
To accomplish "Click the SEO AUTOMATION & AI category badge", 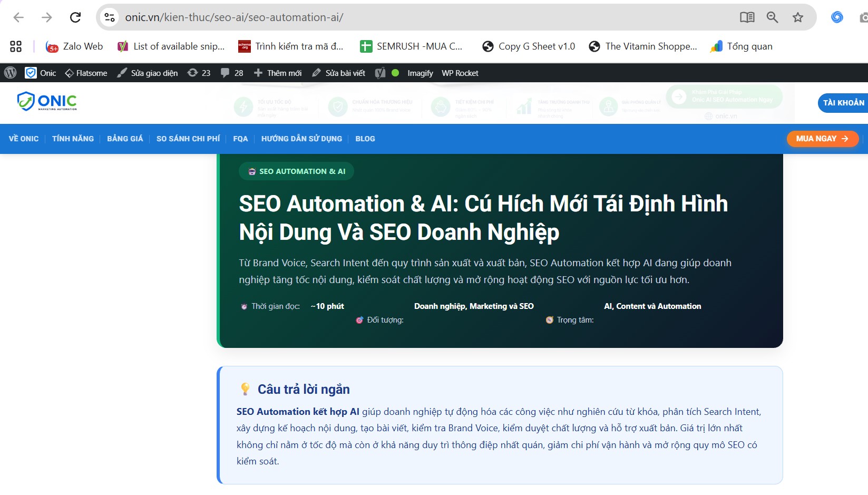I will coord(296,171).
